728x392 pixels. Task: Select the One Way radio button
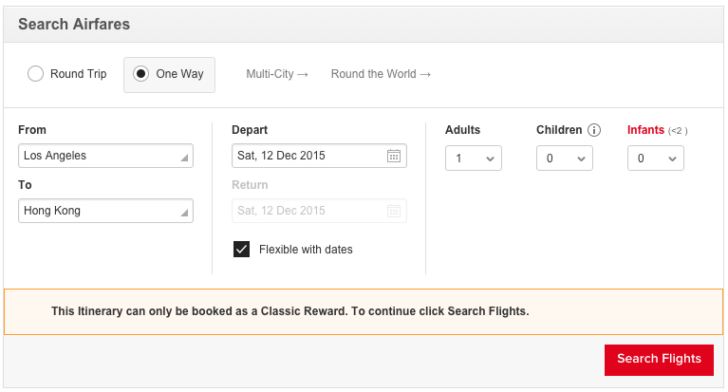[x=141, y=74]
